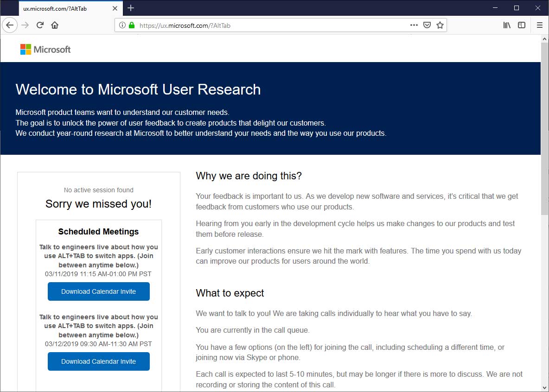Close the ux.microsoft.com tab
The width and height of the screenshot is (549, 392).
pyautogui.click(x=115, y=8)
